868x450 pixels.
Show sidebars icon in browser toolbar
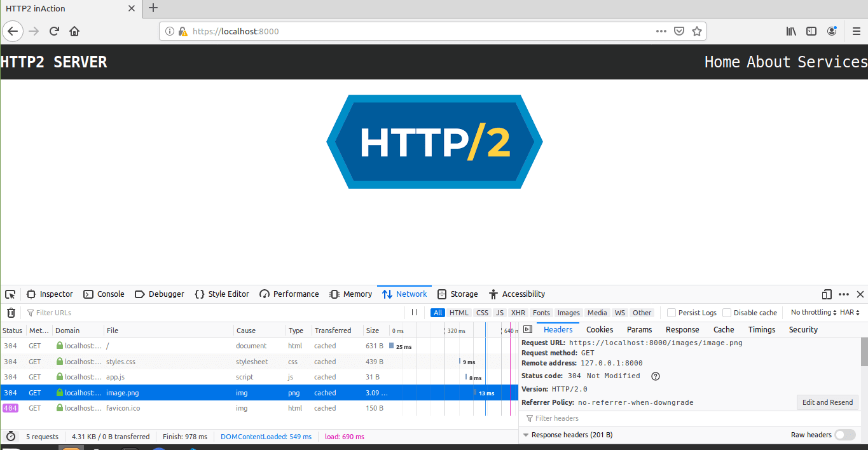coord(811,31)
